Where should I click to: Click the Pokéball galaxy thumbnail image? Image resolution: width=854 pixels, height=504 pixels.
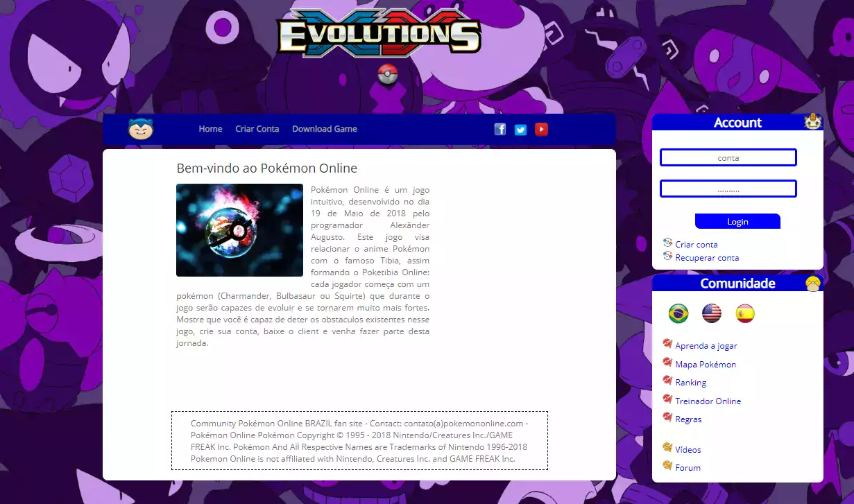point(239,230)
